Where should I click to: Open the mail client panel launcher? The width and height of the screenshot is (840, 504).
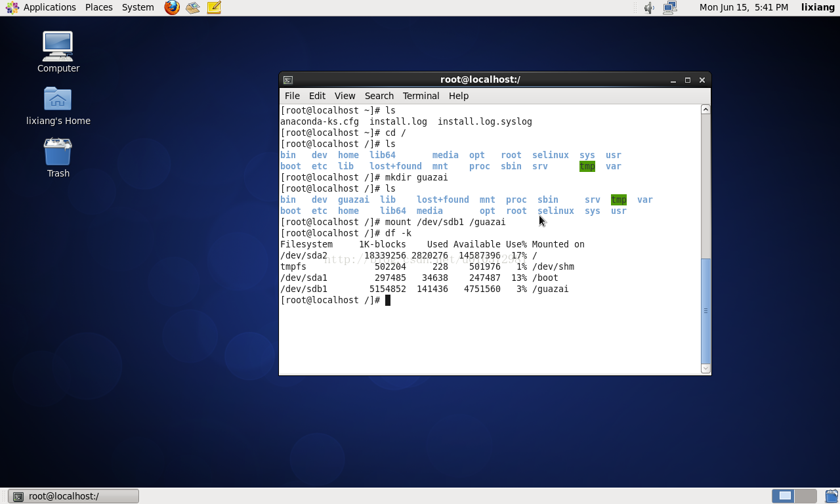[192, 7]
